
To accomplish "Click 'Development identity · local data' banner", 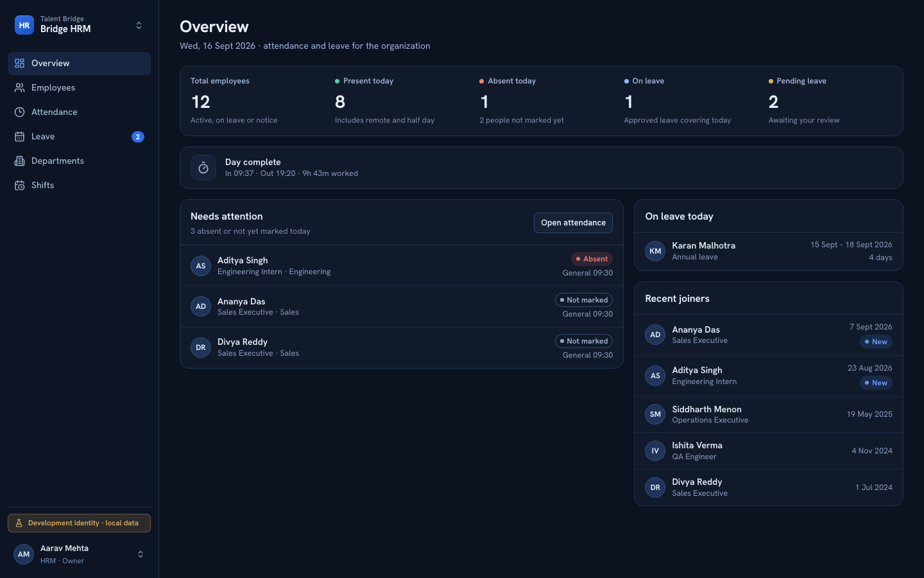I will pyautogui.click(x=79, y=523).
